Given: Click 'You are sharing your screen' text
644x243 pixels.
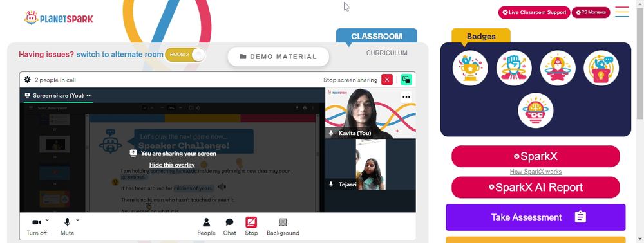Looking at the screenshot, I should point(178,154).
